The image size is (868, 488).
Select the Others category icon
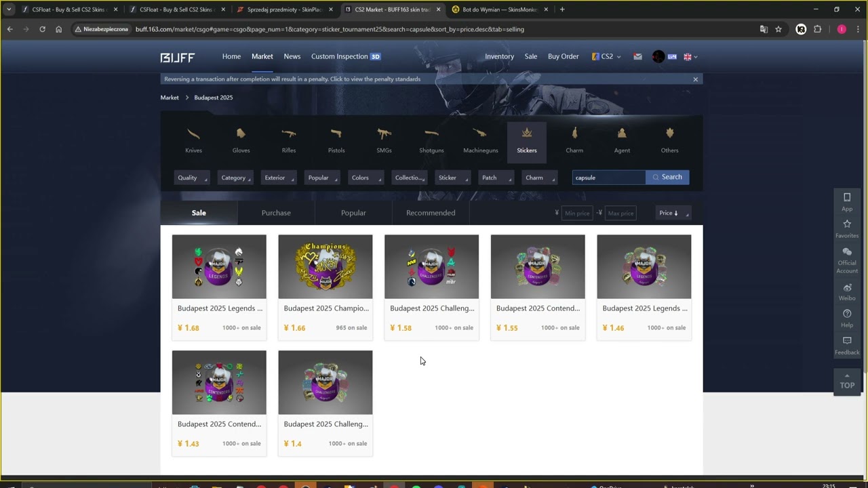[x=669, y=134]
